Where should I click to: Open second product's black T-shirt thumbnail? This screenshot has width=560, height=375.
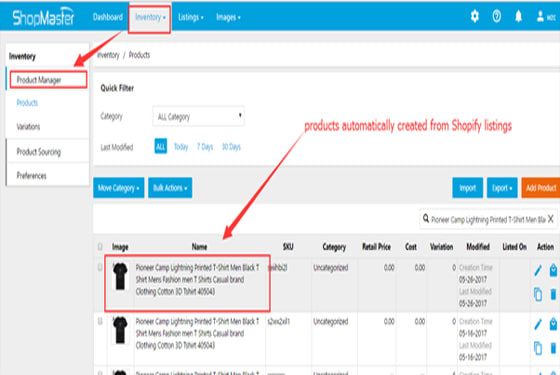[x=120, y=330]
